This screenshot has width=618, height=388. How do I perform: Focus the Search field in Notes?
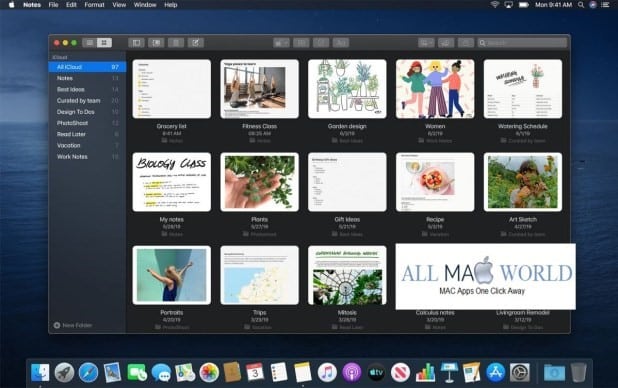coord(522,43)
